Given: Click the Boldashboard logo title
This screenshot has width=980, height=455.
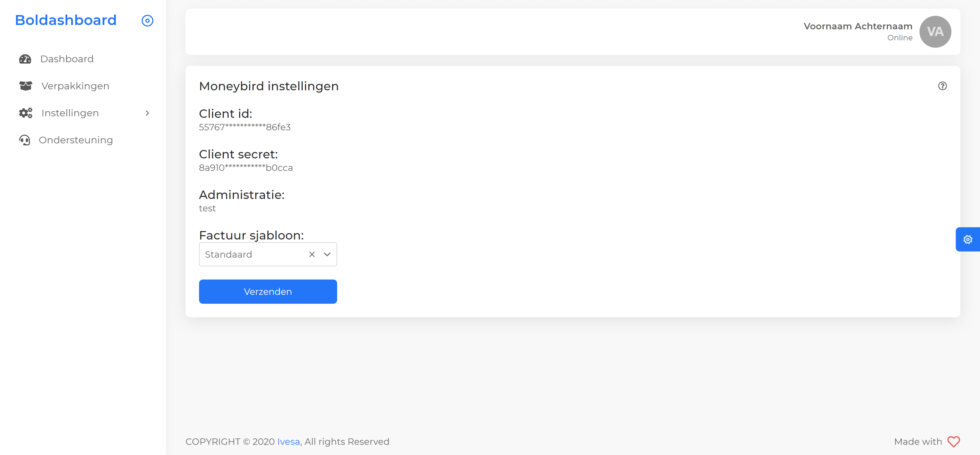Looking at the screenshot, I should pyautogui.click(x=66, y=20).
